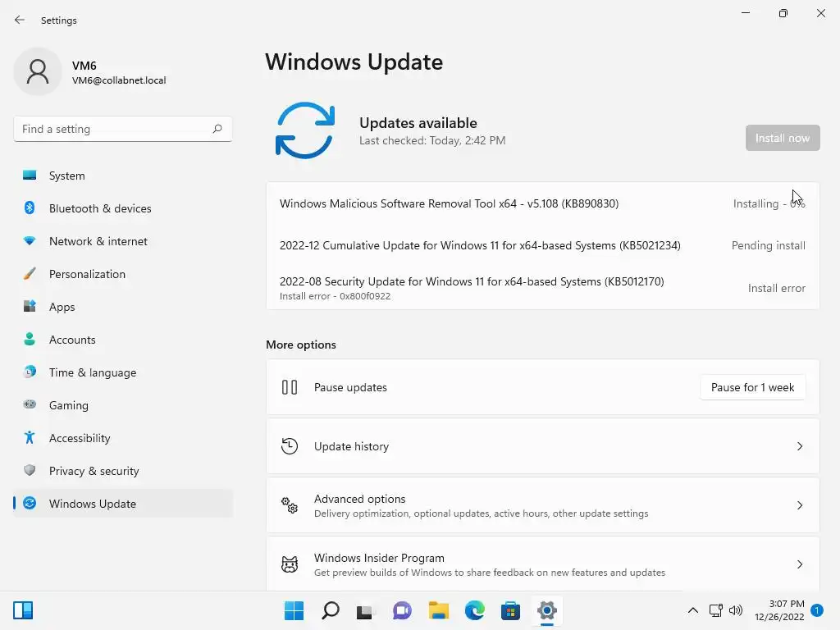This screenshot has width=840, height=630.
Task: Click the Privacy & security shield icon
Action: (x=30, y=470)
